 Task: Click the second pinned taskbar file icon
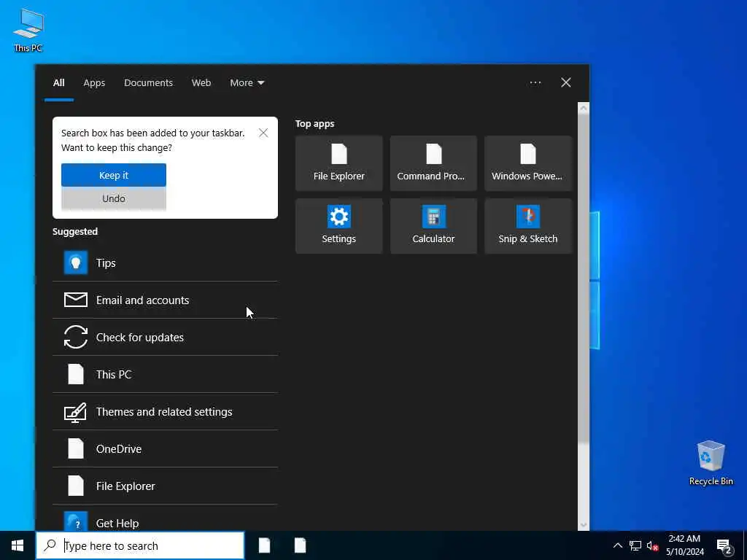tap(300, 545)
